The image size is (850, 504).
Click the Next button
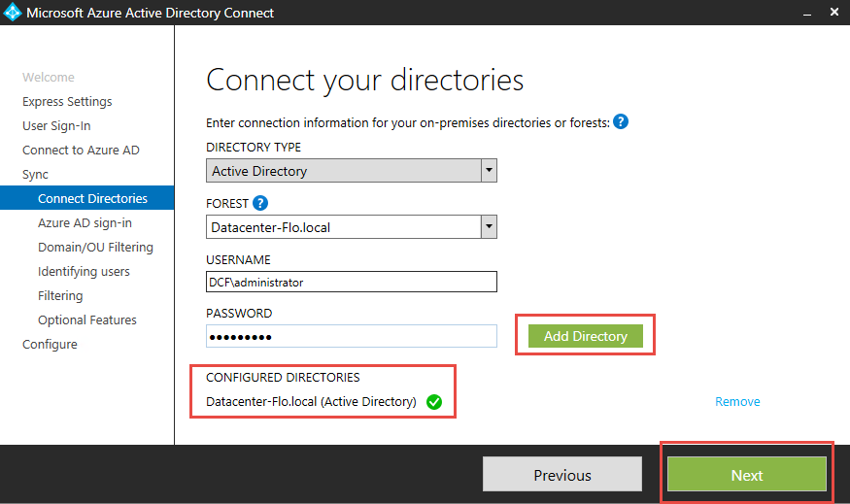[x=746, y=475]
